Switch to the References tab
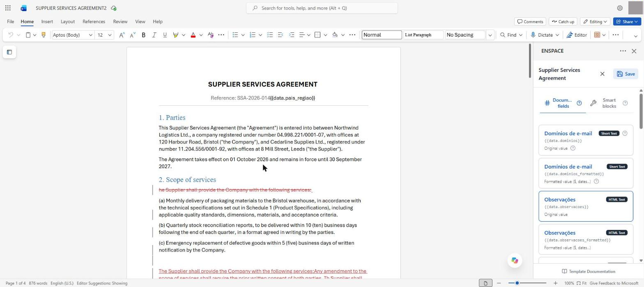Viewport: 644px width, 287px height. click(94, 21)
